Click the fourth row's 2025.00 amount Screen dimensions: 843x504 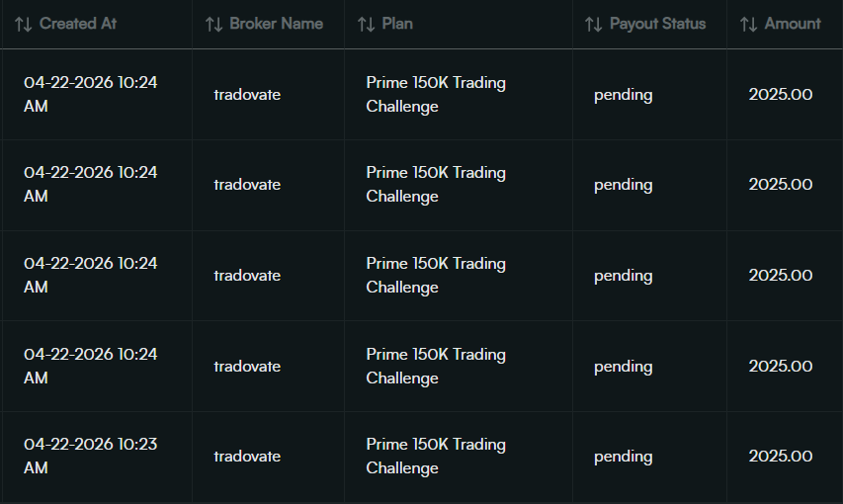pos(781,366)
